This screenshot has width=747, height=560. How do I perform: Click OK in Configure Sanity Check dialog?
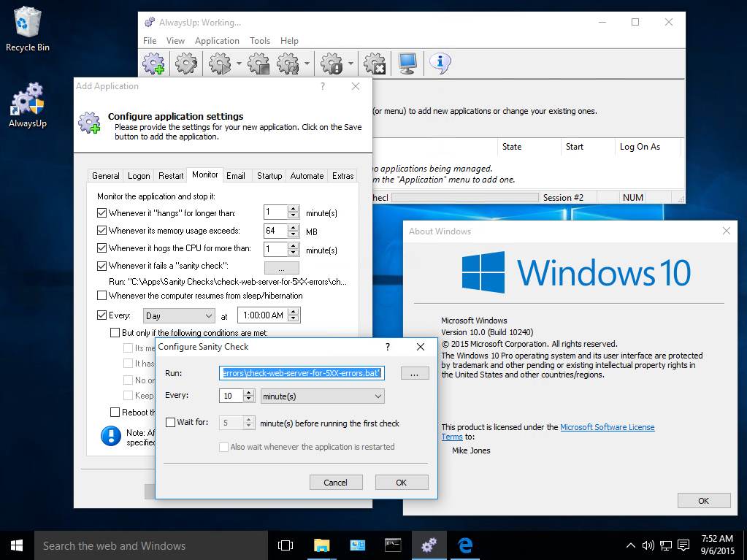pos(402,483)
